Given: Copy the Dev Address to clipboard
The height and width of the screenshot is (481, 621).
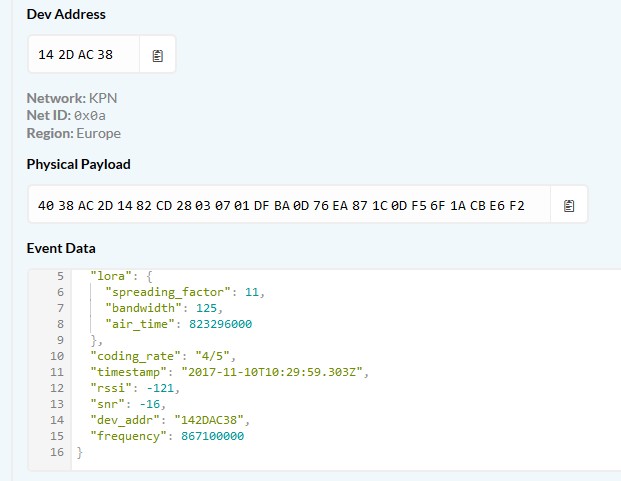Looking at the screenshot, I should (x=158, y=55).
